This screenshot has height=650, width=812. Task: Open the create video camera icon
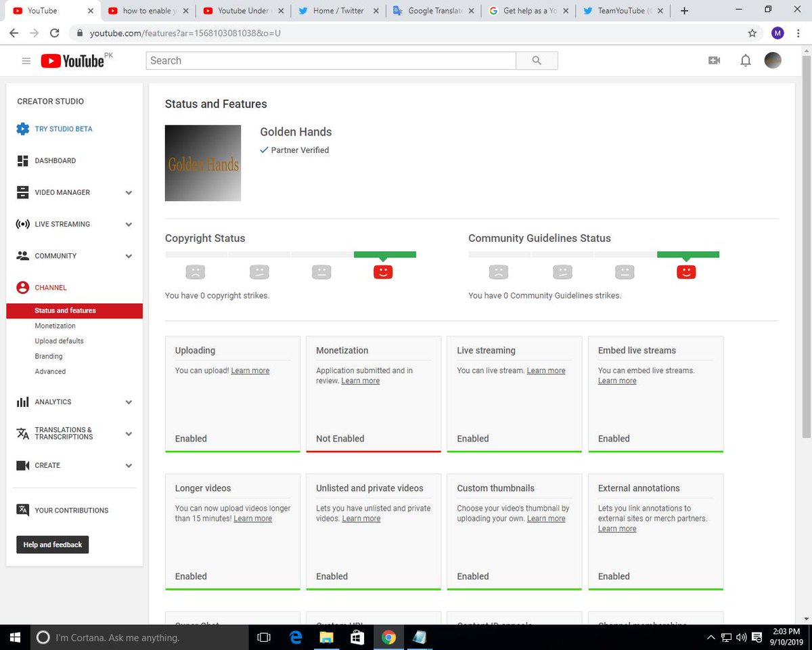pyautogui.click(x=714, y=61)
